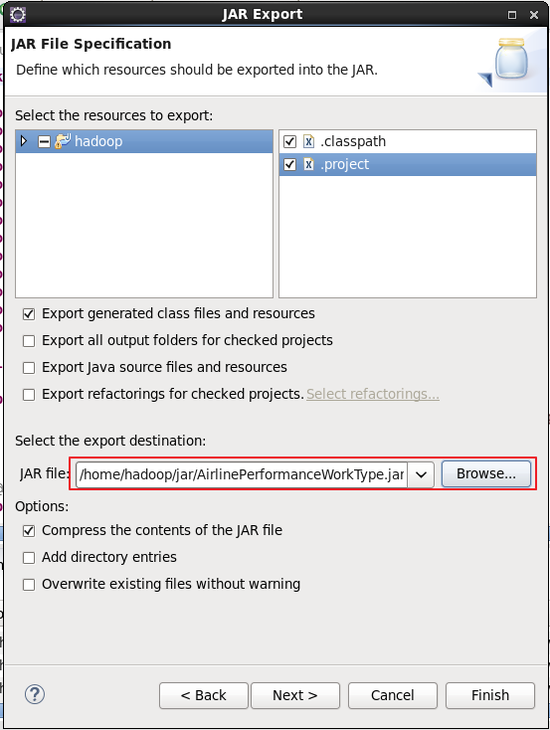
Task: Close the JAR Export dialog
Action: click(534, 15)
